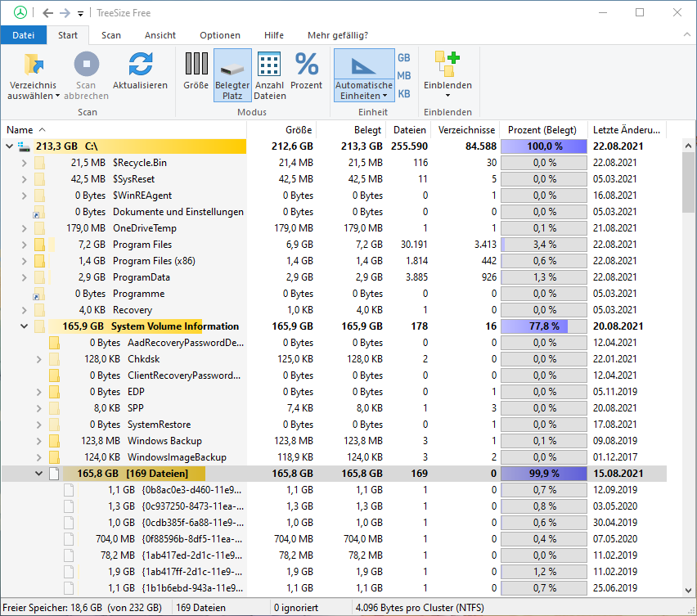Switch units to GB
The image size is (697, 616).
click(x=404, y=58)
